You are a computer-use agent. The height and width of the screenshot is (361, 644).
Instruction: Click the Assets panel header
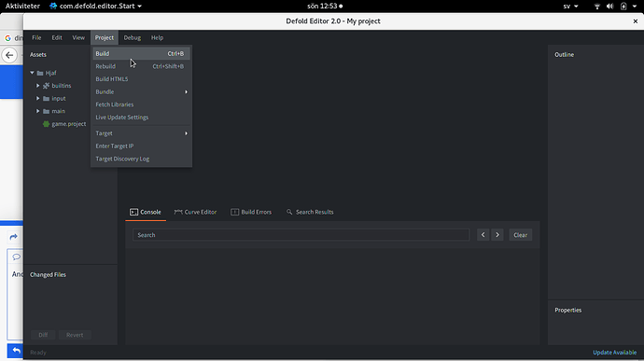coord(38,55)
